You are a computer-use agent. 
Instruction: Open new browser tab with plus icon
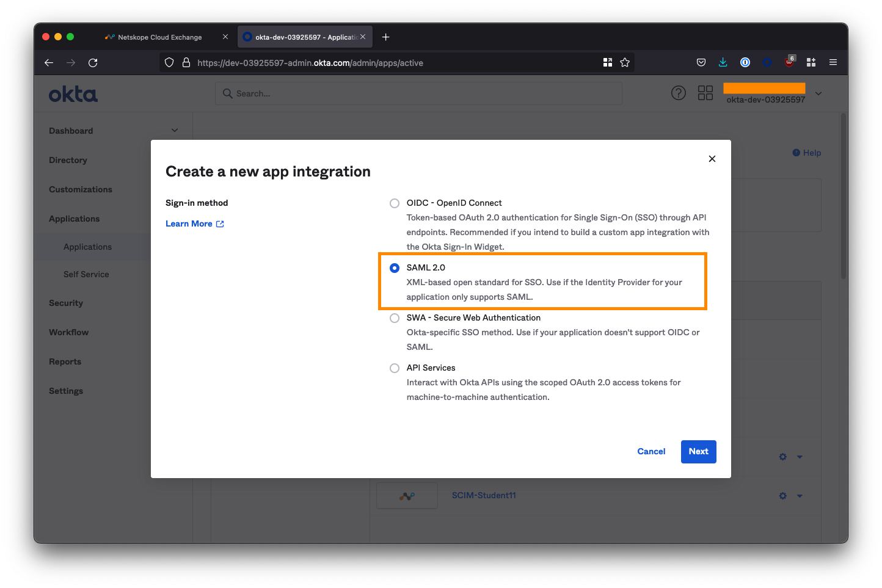coord(385,37)
